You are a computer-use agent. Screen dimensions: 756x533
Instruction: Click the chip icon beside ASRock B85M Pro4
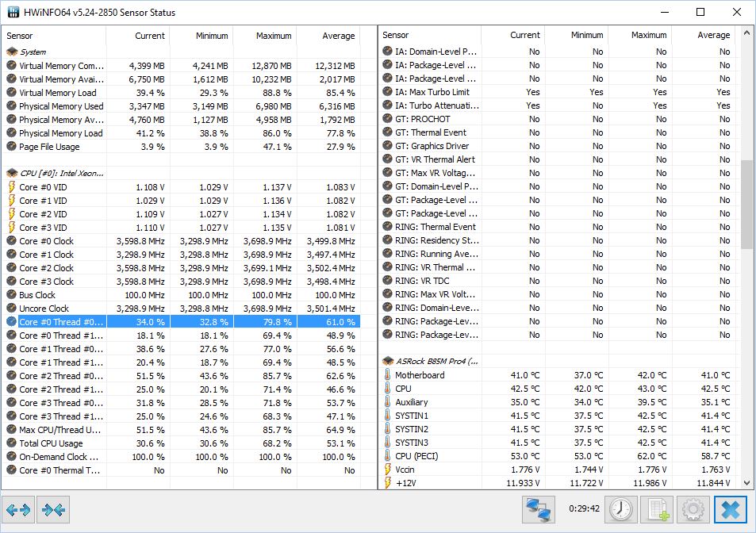coord(388,361)
